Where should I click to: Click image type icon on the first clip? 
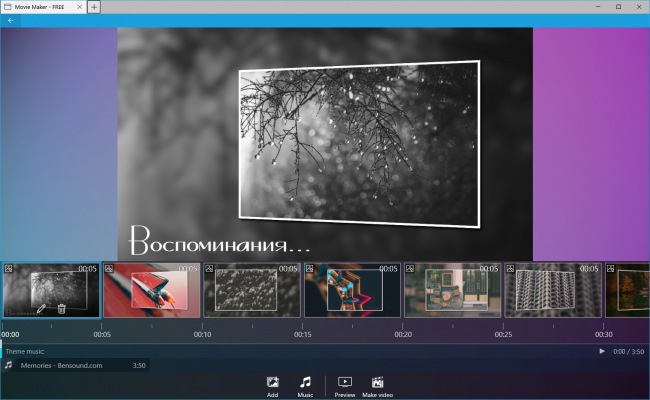tap(8, 269)
